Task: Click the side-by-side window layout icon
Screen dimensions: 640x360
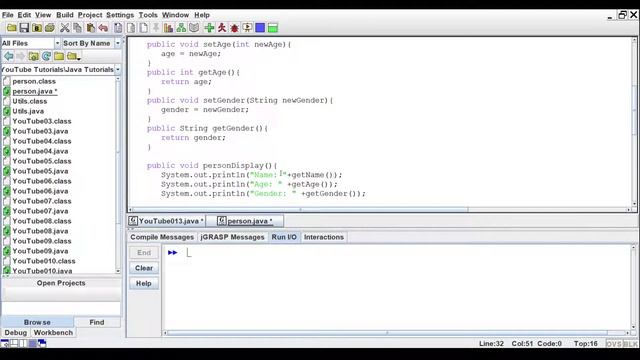Action: tap(23, 343)
